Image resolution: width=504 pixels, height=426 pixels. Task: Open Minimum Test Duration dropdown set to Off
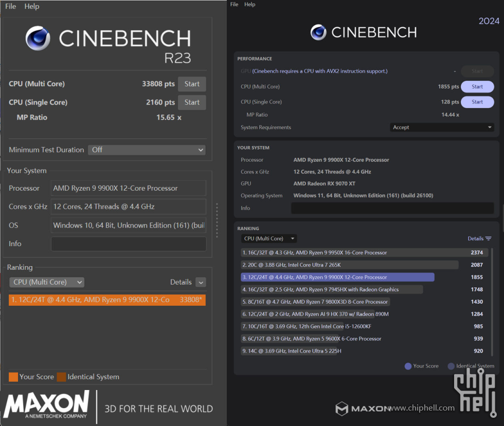(147, 150)
